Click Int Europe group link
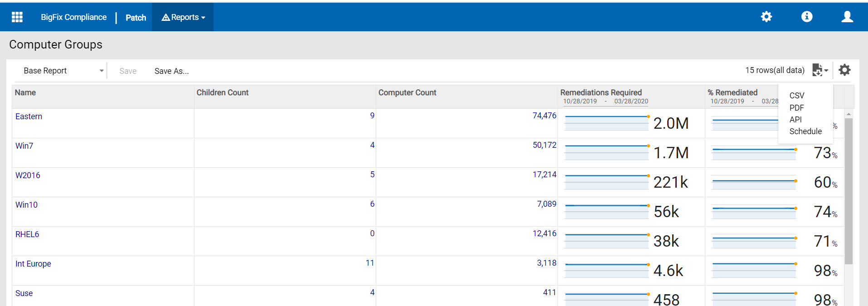This screenshot has height=306, width=868. 33,264
